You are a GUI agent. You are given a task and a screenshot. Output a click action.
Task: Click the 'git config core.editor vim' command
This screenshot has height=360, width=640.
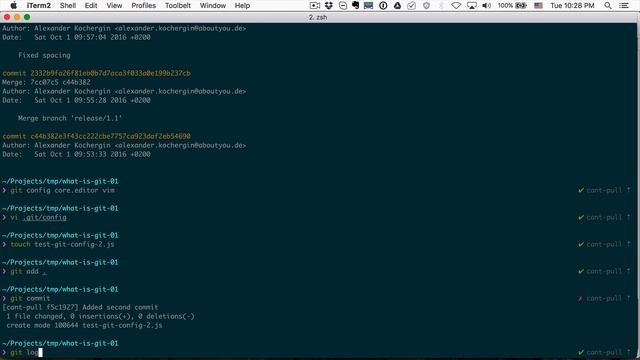click(x=62, y=190)
